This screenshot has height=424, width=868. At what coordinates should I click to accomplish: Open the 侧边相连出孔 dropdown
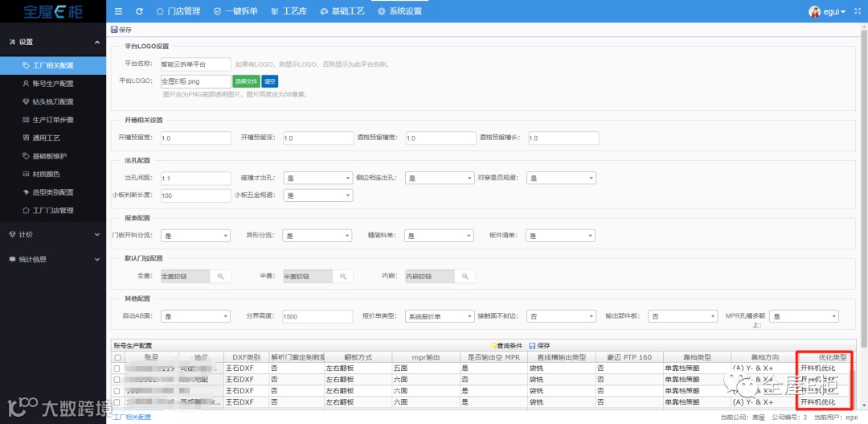click(440, 178)
